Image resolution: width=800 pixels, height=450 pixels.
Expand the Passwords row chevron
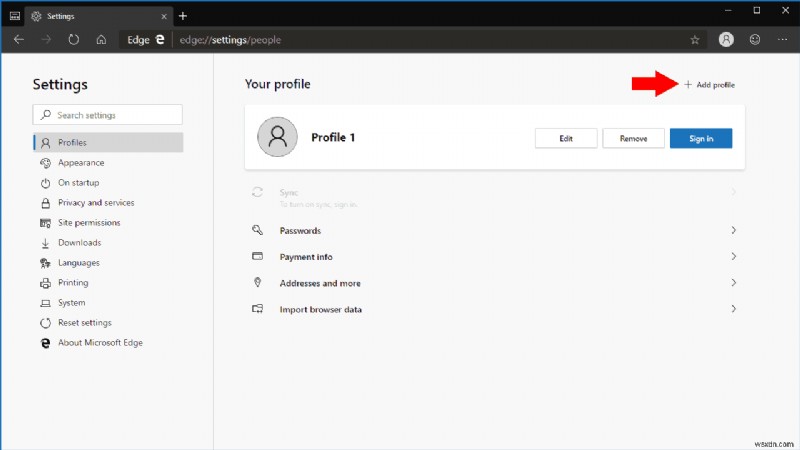tap(733, 231)
